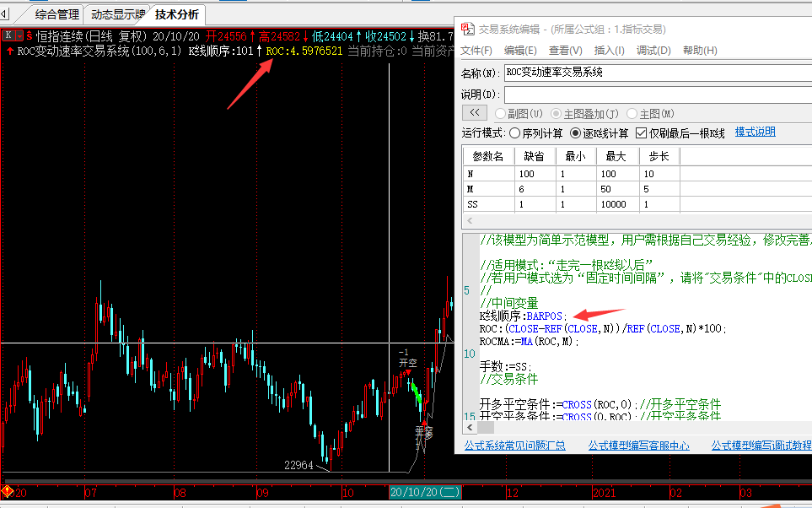Choose 逐K线计算 run mode
This screenshot has width=812, height=508.
click(x=575, y=133)
